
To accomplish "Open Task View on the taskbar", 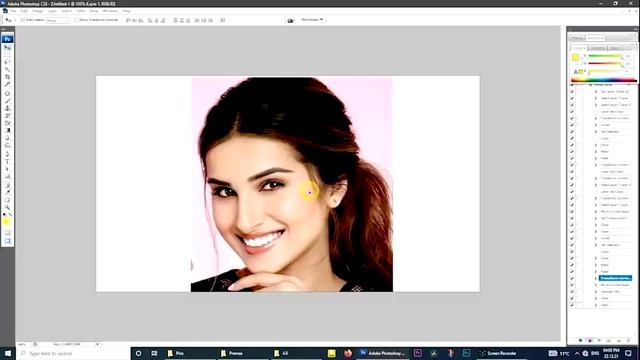I will click(154, 353).
